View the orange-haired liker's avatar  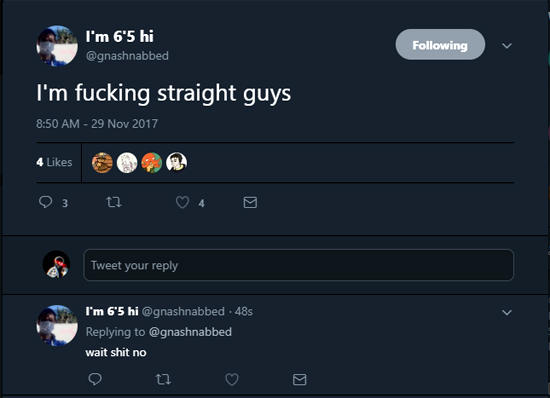click(152, 163)
